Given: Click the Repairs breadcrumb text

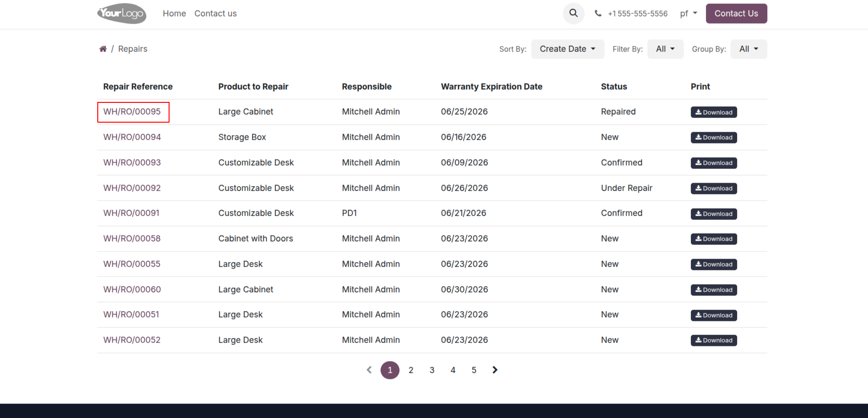Looking at the screenshot, I should 133,49.
